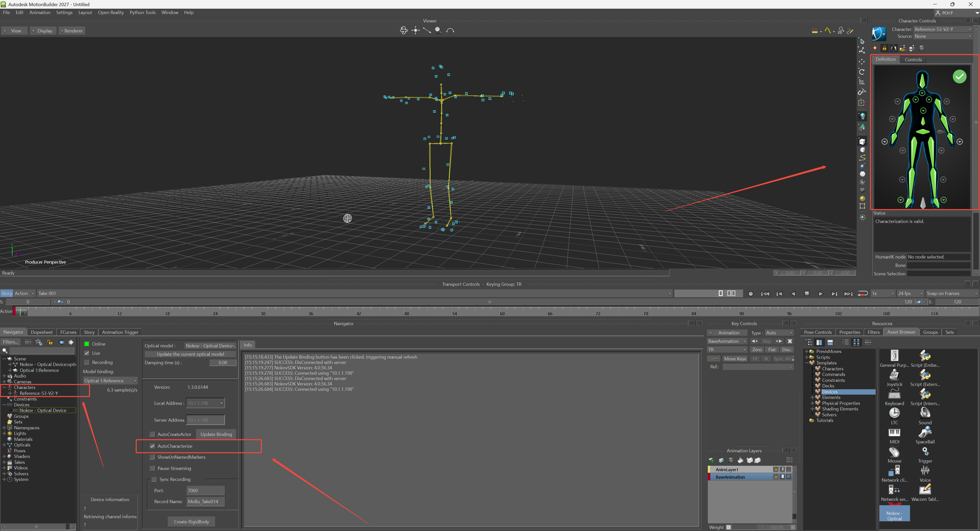Uncheck the AutoCharacterize checkbox
The image size is (980, 531).
click(152, 446)
